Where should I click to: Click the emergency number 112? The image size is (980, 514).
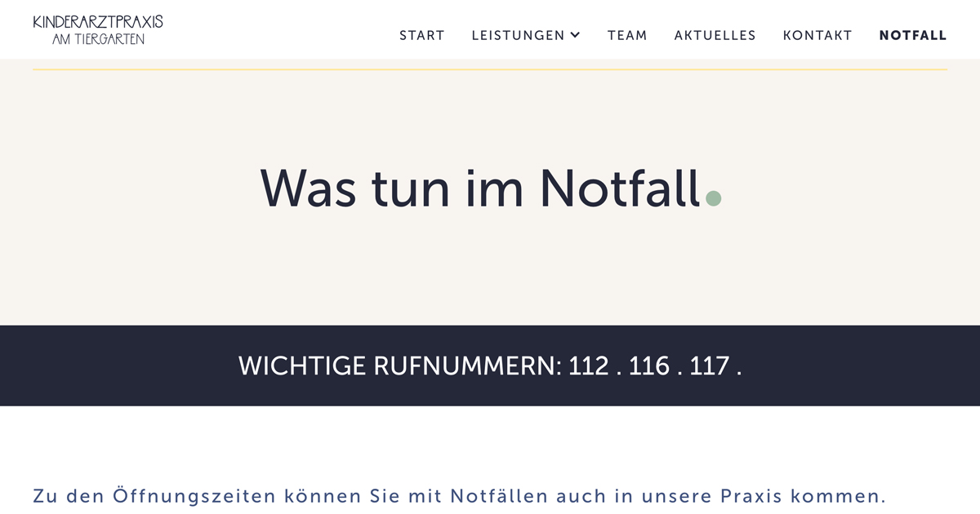(590, 367)
